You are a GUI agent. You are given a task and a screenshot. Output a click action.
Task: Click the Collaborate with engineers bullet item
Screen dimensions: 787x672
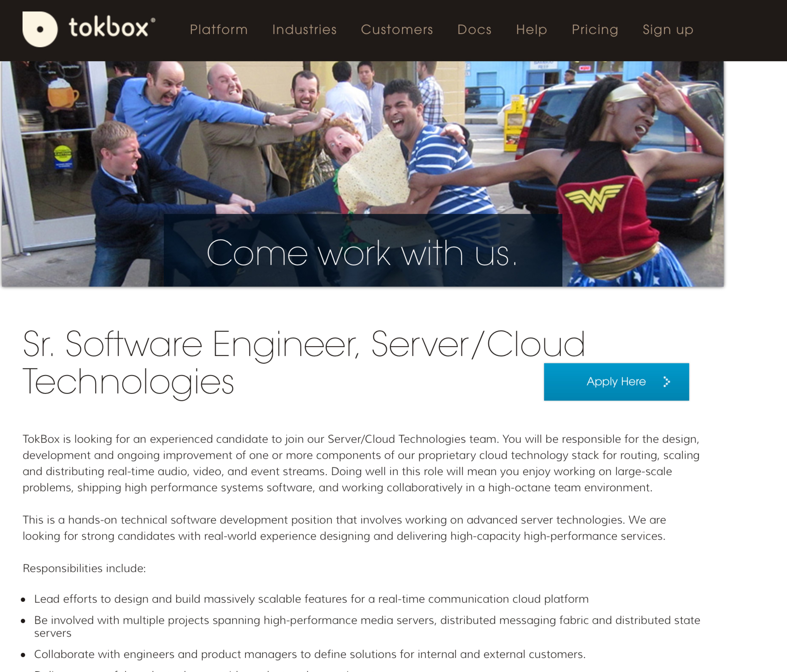coord(309,654)
